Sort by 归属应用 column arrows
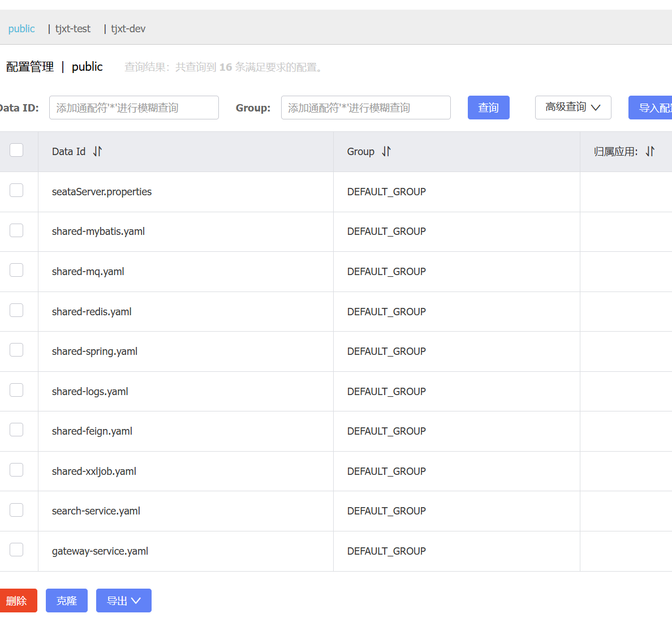Viewport: 672px width, 639px height. (x=650, y=151)
